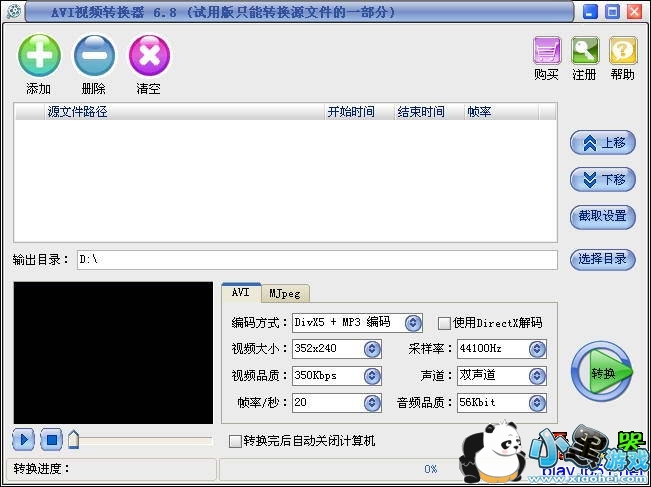Stop the preview video playback

click(x=51, y=440)
